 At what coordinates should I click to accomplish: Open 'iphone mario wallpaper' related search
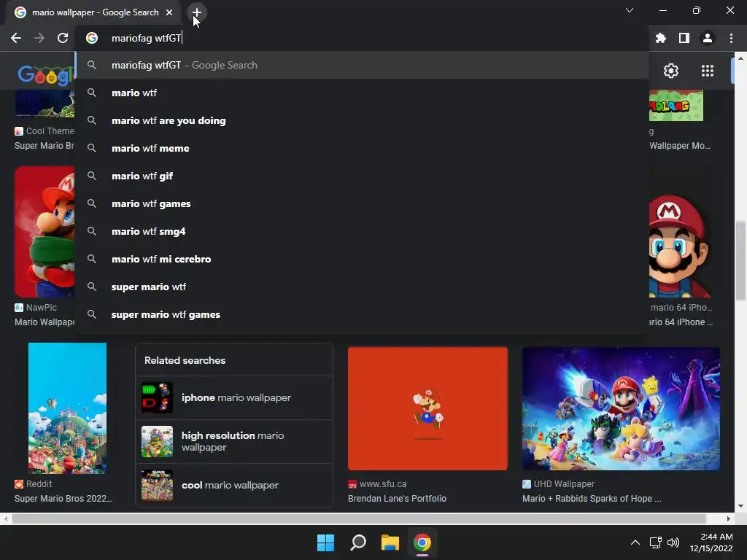[x=234, y=397]
